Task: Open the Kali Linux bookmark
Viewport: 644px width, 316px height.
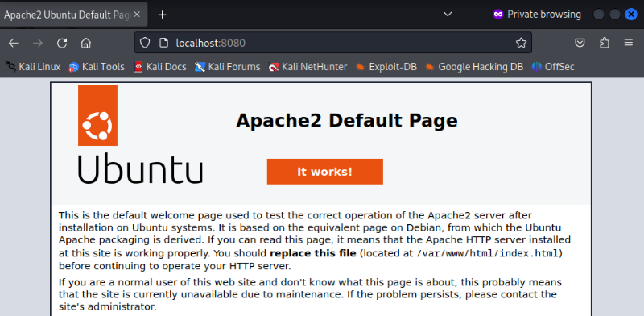Action: pos(33,67)
